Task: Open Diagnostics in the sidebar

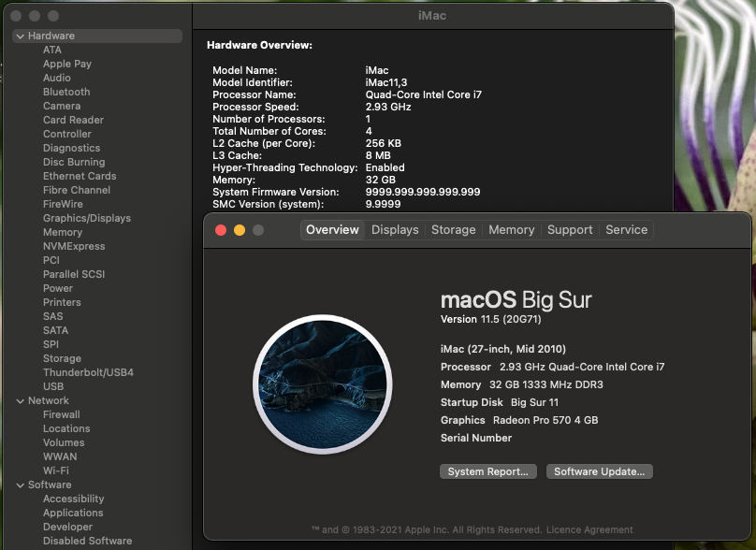Action: tap(71, 148)
